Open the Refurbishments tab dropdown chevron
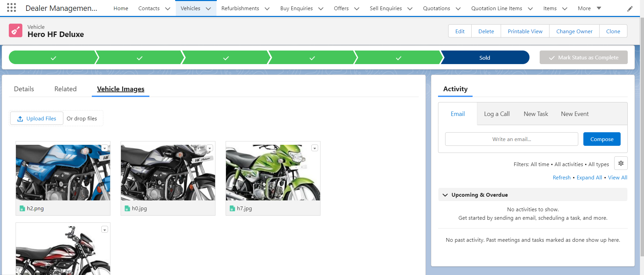This screenshot has width=644, height=275. click(x=267, y=8)
